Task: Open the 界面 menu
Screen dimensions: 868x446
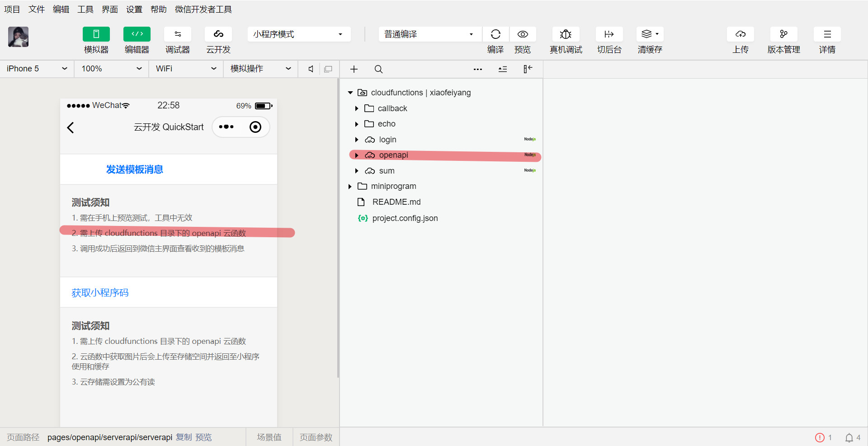Action: point(110,9)
